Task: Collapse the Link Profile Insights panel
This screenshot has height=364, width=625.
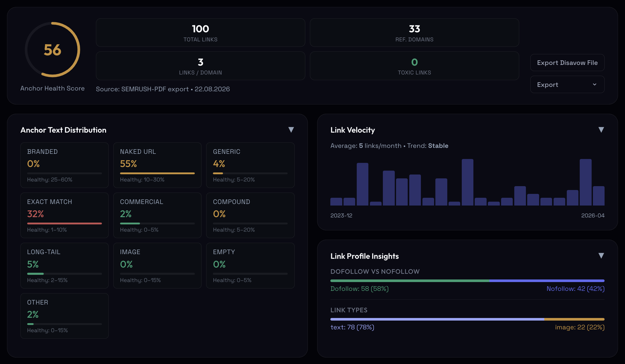Action: pyautogui.click(x=601, y=256)
